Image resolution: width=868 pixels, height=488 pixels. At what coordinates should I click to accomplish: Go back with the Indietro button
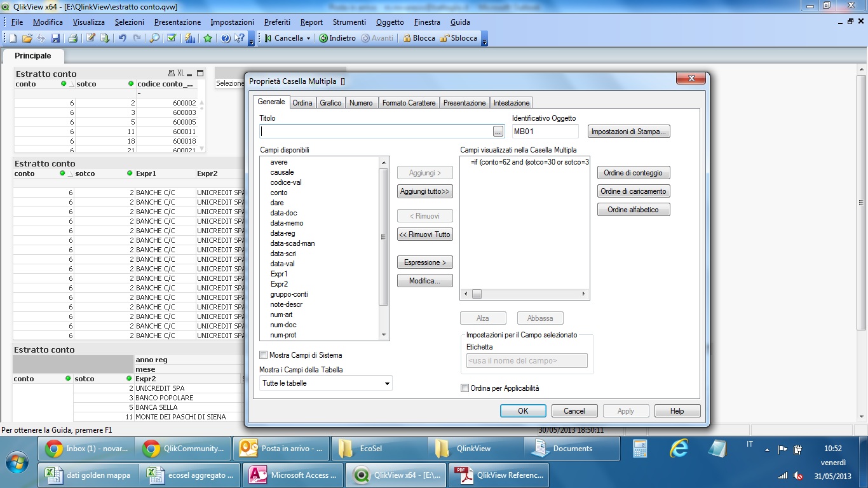[337, 38]
